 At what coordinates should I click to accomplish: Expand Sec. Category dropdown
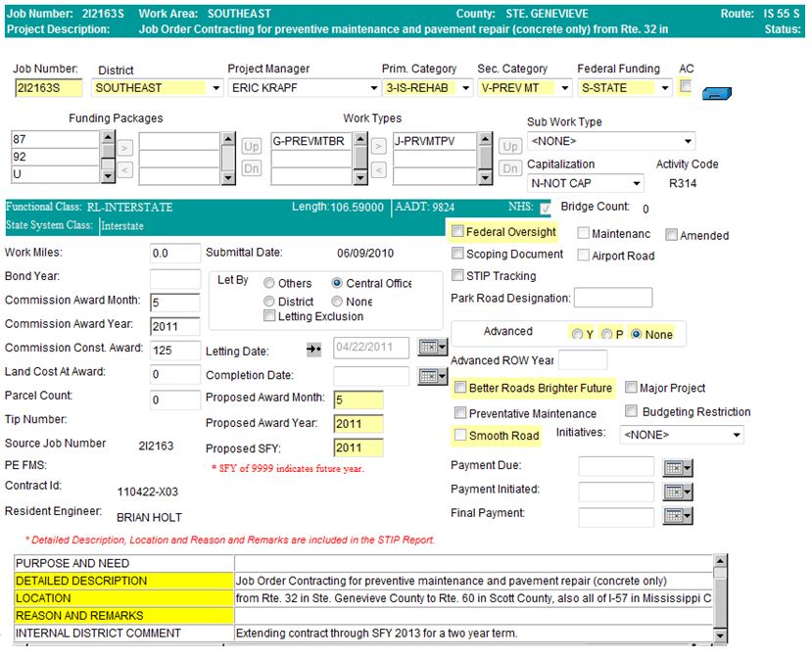click(x=565, y=88)
